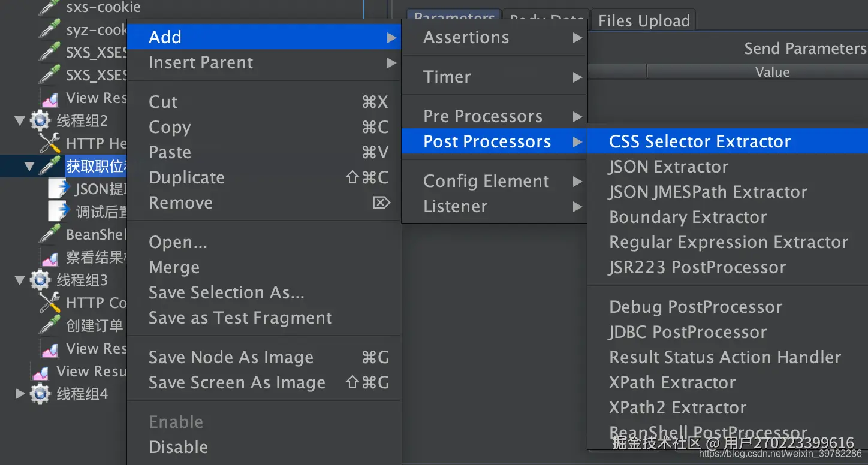
Task: Select Duplicate from the context menu
Action: coord(186,177)
